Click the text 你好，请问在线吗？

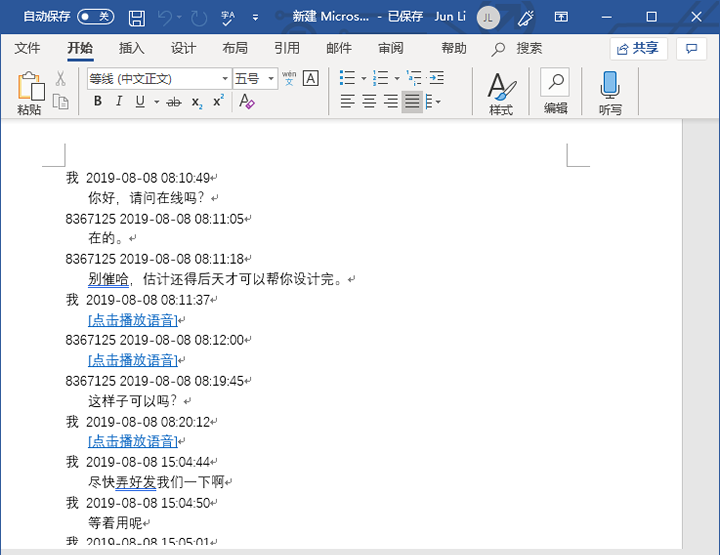point(146,198)
